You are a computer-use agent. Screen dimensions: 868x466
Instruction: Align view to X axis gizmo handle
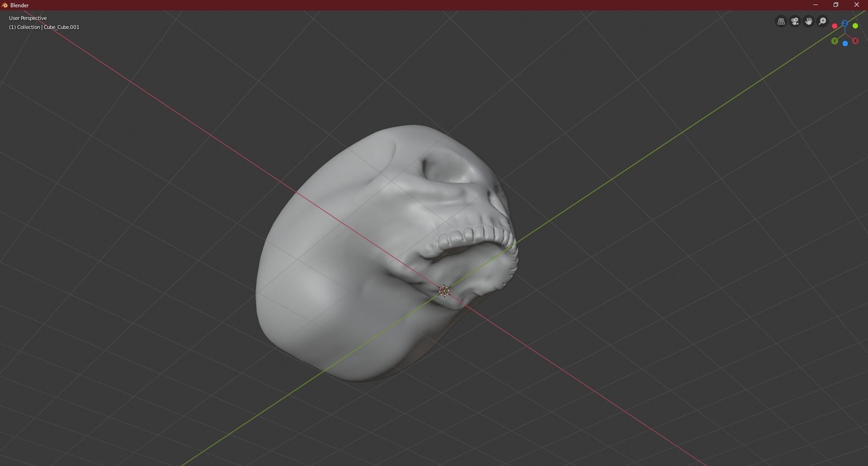855,41
